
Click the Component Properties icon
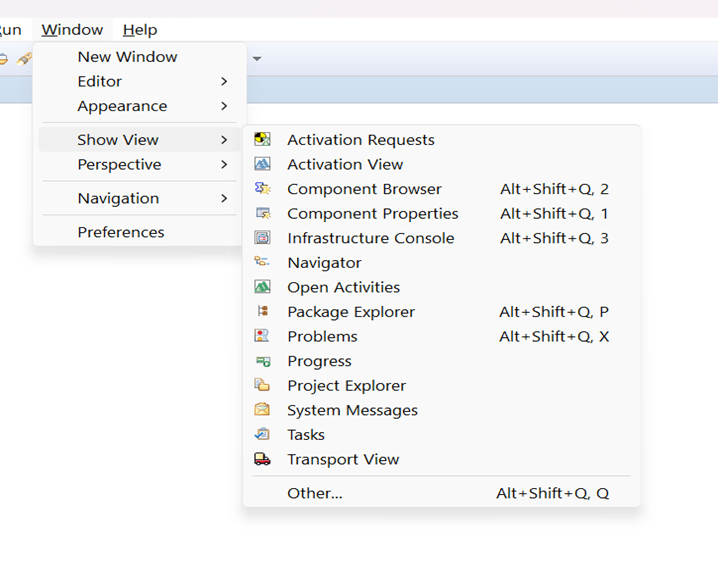pos(263,213)
